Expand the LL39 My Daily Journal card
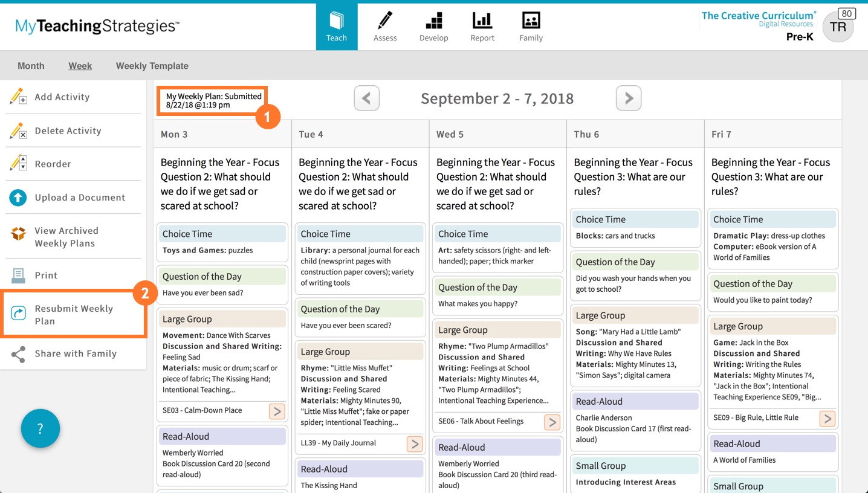Image resolution: width=868 pixels, height=493 pixels. 415,443
